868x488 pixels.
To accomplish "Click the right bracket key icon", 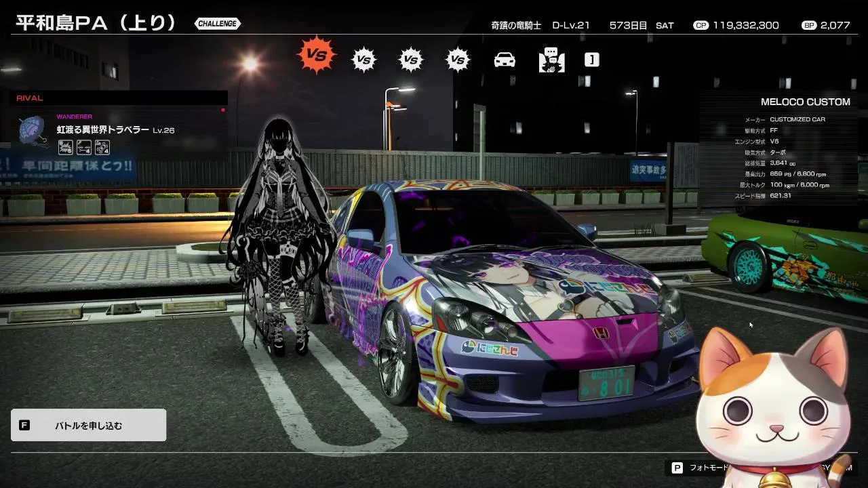I will (591, 60).
